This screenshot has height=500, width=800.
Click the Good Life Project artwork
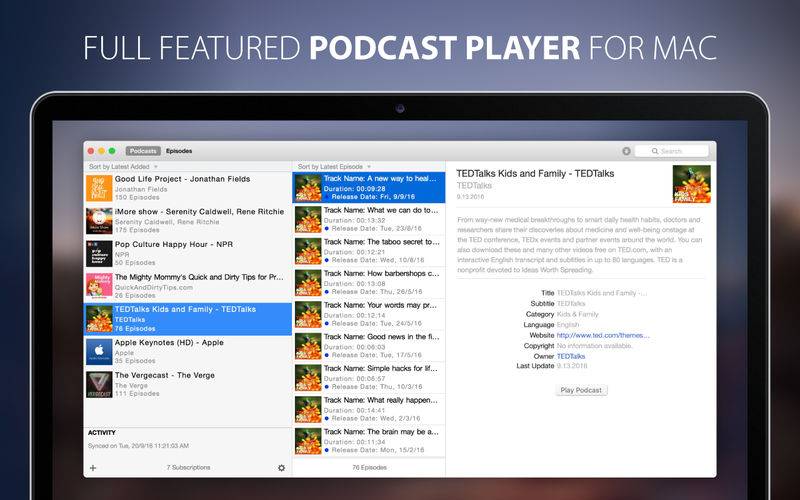point(99,188)
